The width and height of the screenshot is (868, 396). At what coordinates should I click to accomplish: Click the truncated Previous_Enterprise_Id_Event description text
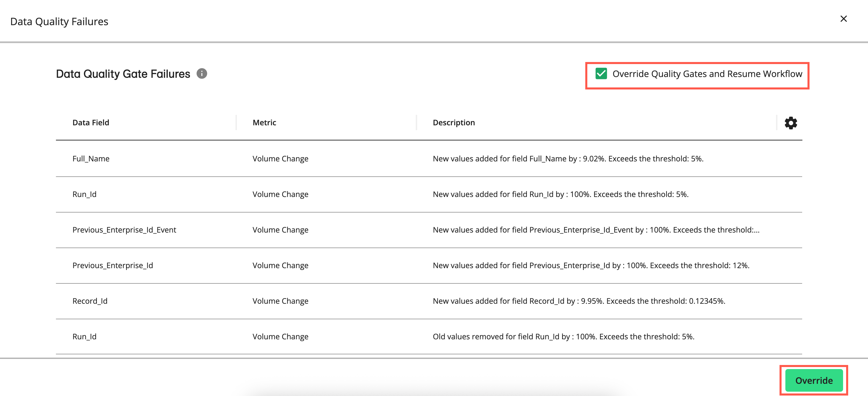tap(596, 230)
